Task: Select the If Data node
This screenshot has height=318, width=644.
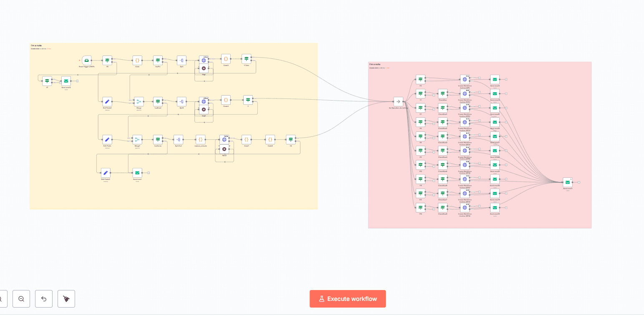Action: click(246, 59)
